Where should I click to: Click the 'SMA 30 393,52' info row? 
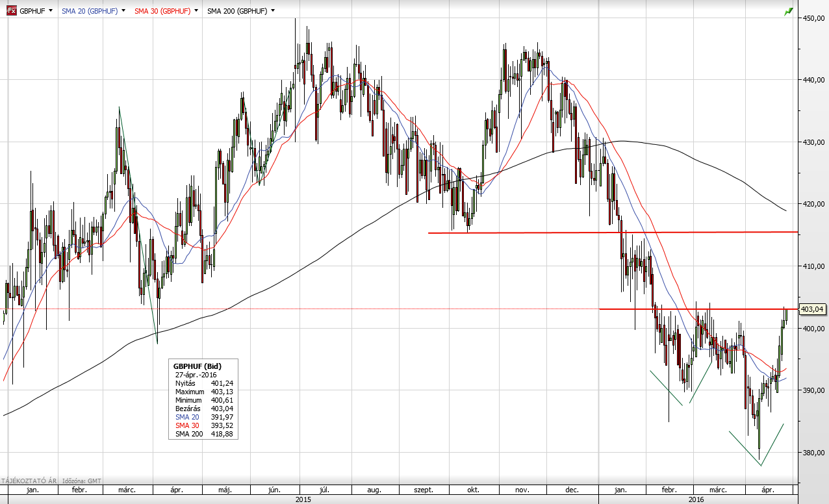coord(203,425)
